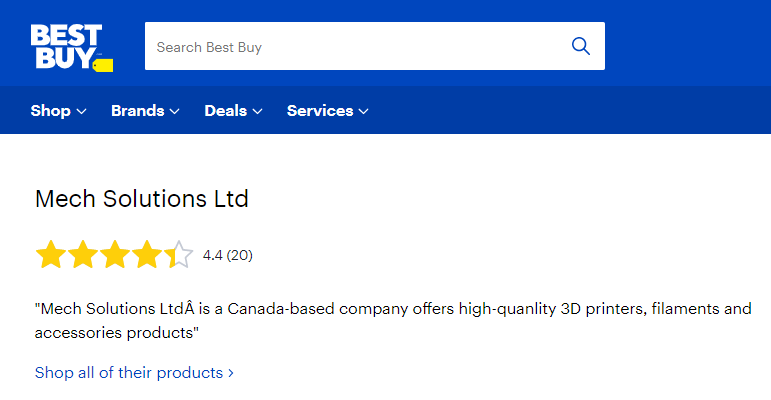Screen dimensions: 771x400
Task: Open the Brands menu label
Action: 138,111
